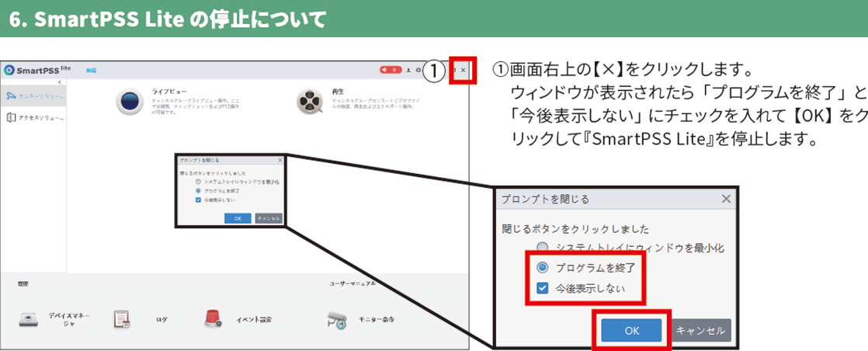Open the ライブビュー live view icon
868x351 pixels.
point(130,102)
